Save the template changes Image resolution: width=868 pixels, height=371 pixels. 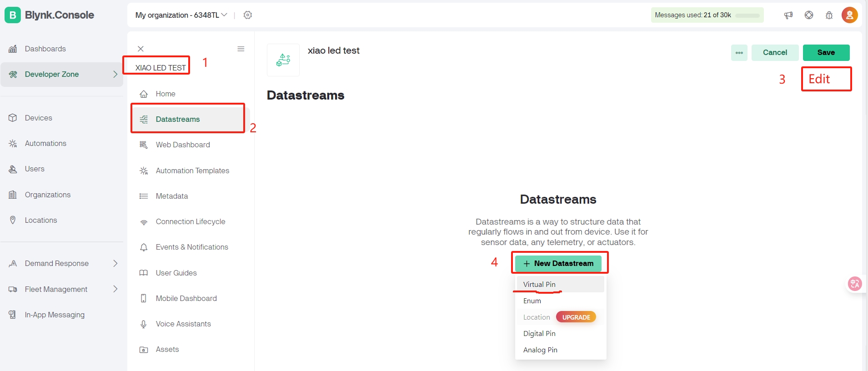pos(826,53)
